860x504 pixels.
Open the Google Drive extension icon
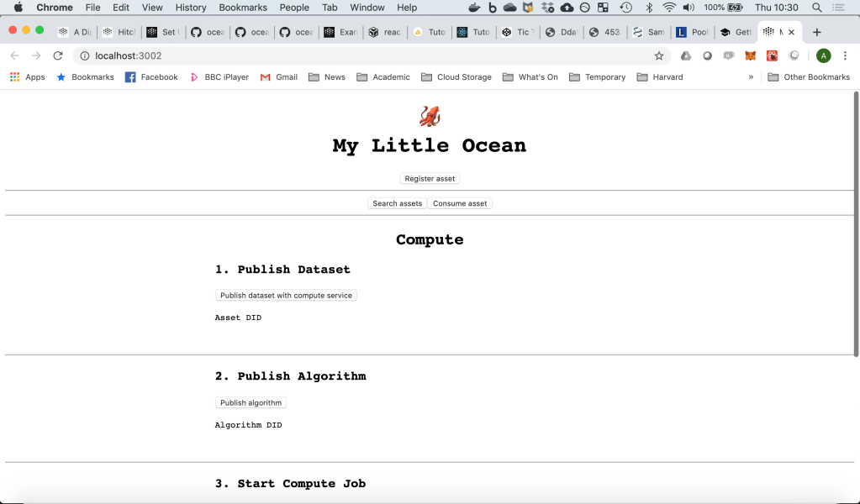(686, 55)
